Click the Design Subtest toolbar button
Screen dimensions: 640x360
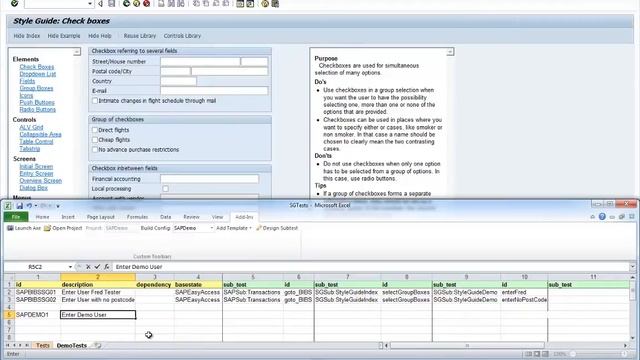277,228
